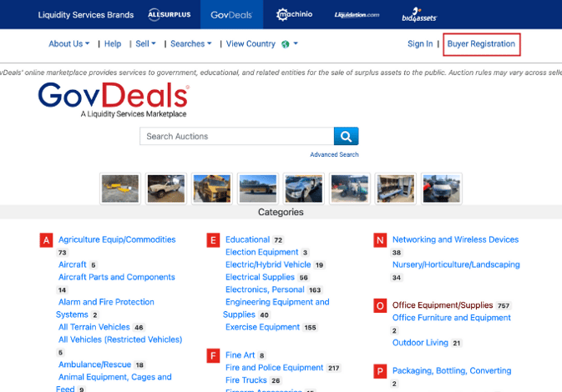The height and width of the screenshot is (392, 562).
Task: Open the tan pickup truck thumbnail
Action: pyautogui.click(x=166, y=188)
